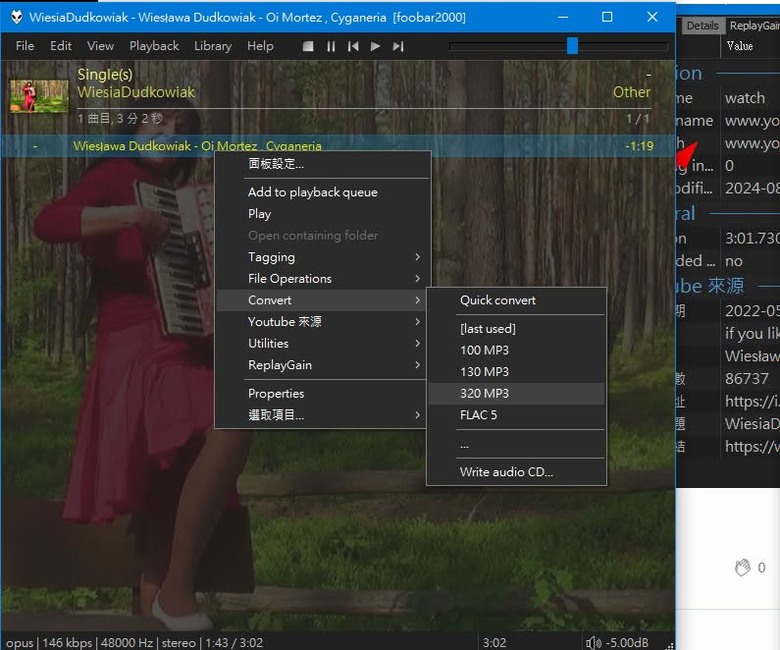Switch to Details tab in background window
780x650 pixels.
(x=702, y=25)
